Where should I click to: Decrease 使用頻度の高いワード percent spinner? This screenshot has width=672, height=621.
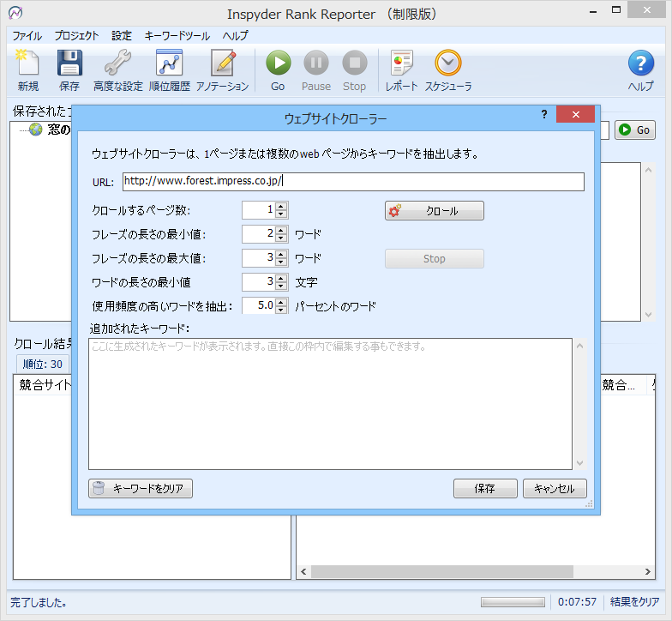coord(281,310)
